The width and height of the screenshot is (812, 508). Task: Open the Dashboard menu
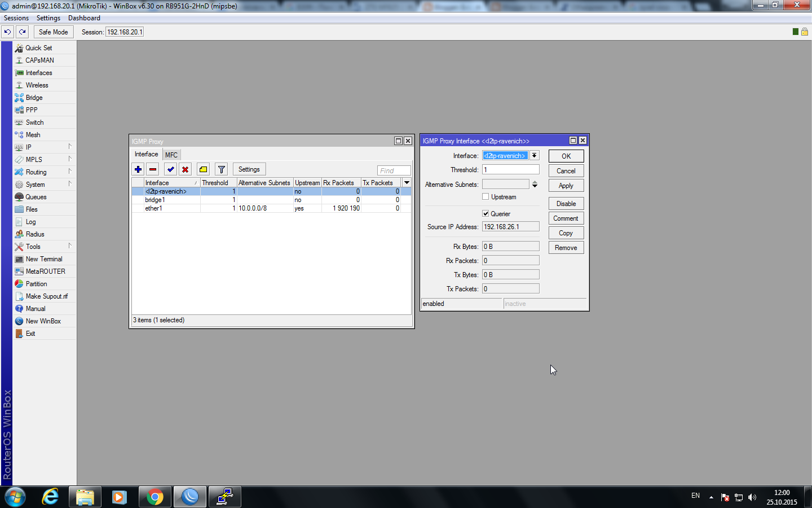tap(84, 18)
